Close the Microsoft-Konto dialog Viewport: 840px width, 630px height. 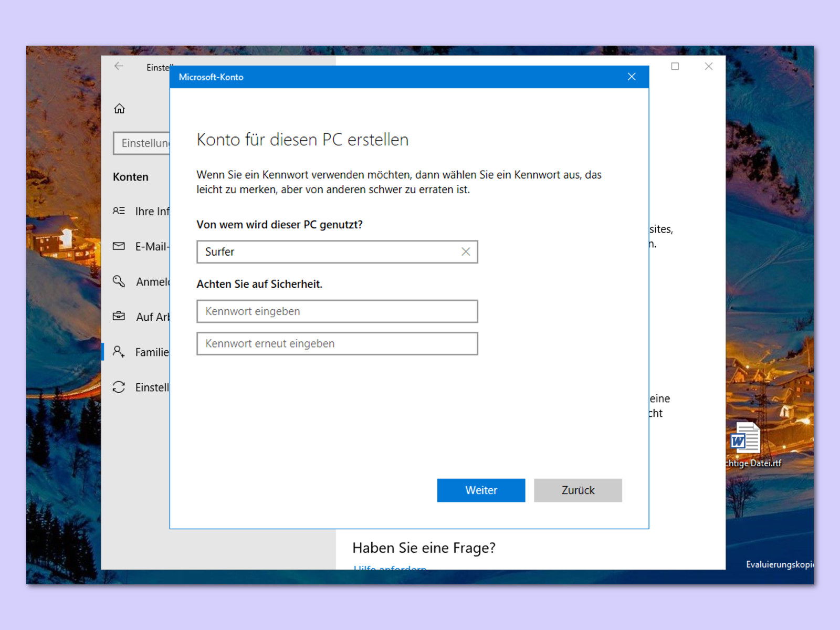click(632, 77)
